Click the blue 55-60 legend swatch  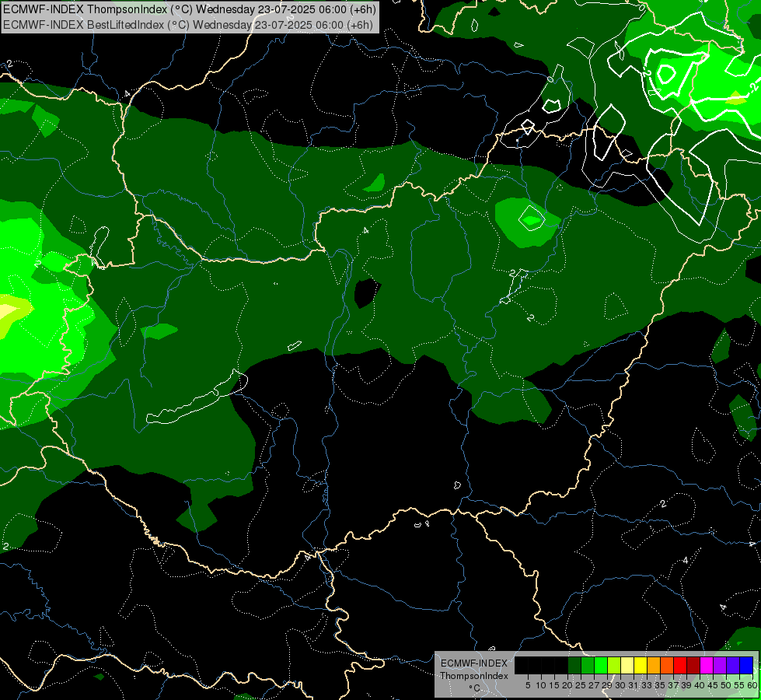click(746, 665)
